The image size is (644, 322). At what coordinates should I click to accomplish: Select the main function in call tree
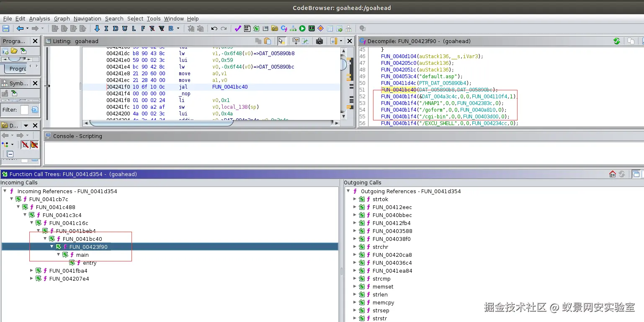(82, 255)
